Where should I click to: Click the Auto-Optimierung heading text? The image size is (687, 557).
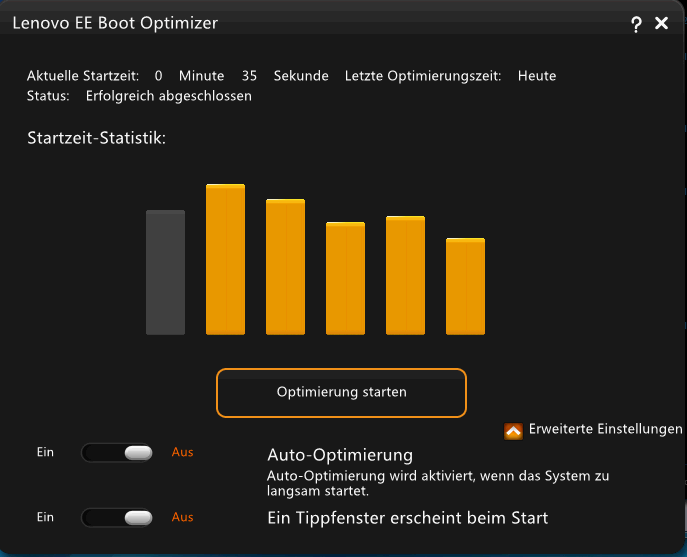[x=340, y=455]
